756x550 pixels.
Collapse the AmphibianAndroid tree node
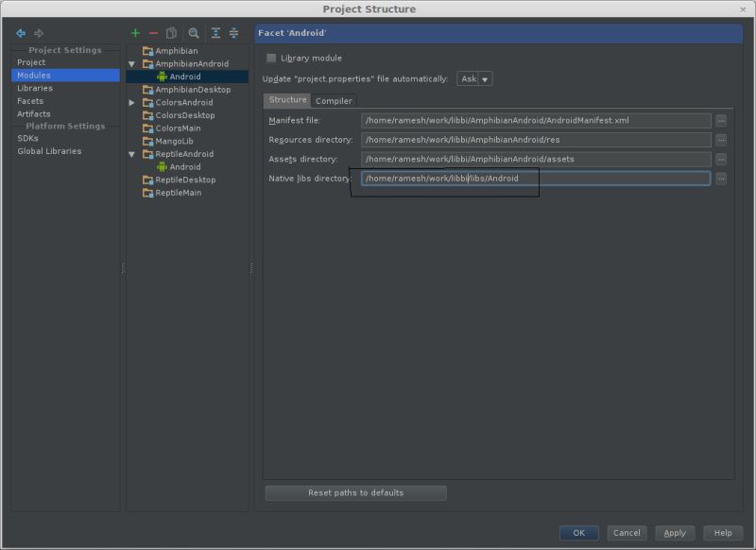(131, 64)
